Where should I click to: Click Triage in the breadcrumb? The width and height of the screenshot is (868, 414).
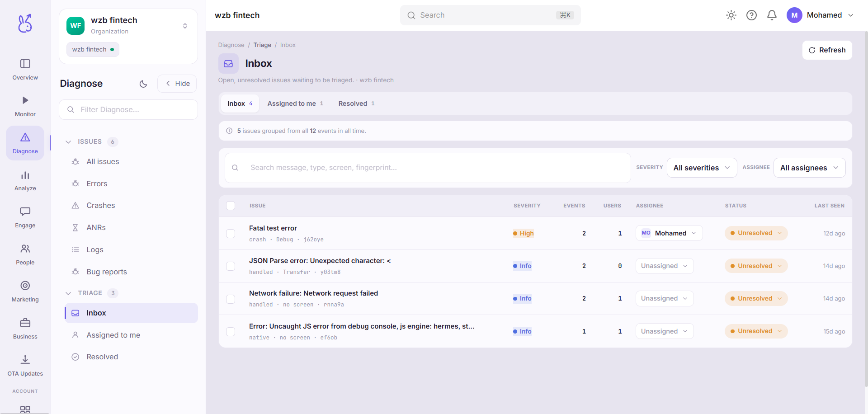click(262, 45)
